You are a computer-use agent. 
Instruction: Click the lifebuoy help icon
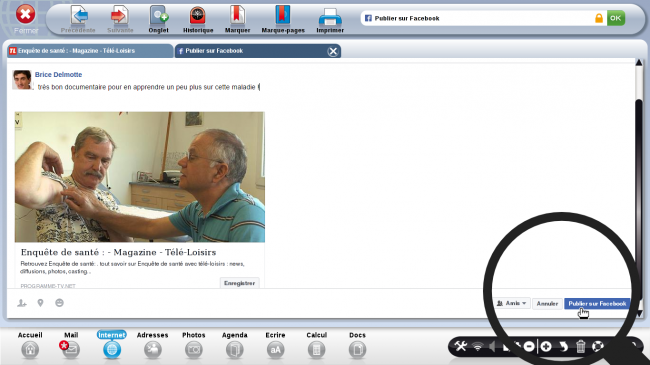click(597, 346)
